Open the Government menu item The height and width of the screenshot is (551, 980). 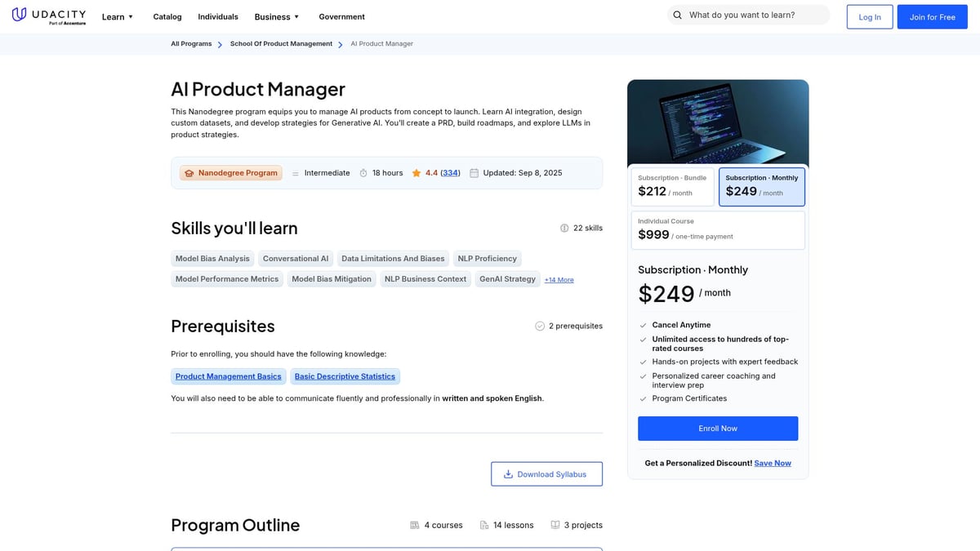(341, 16)
